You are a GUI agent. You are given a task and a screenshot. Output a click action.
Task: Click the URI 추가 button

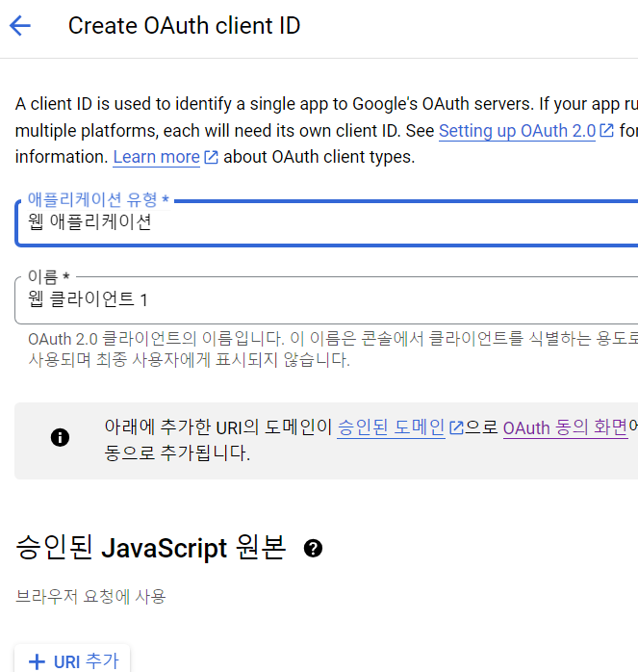coord(72,660)
